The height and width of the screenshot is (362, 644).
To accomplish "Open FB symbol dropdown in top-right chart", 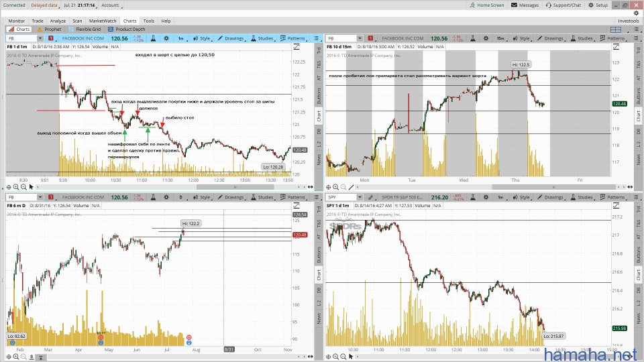I will (x=360, y=38).
